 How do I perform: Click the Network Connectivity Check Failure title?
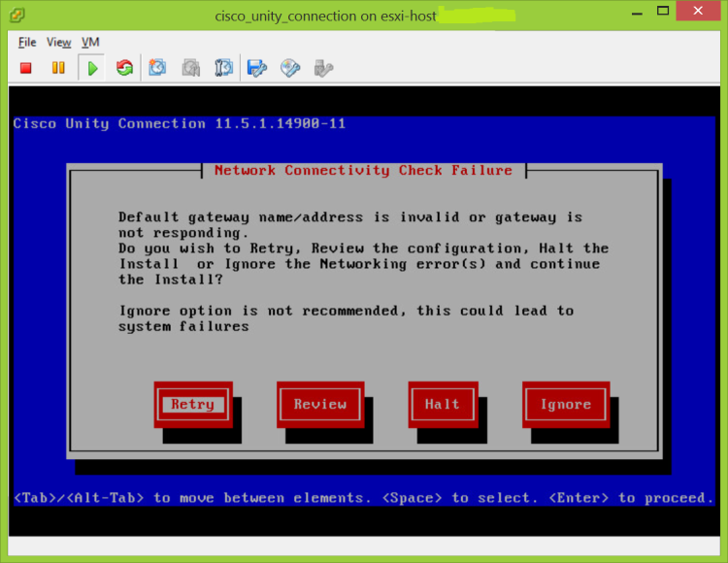coord(364,170)
